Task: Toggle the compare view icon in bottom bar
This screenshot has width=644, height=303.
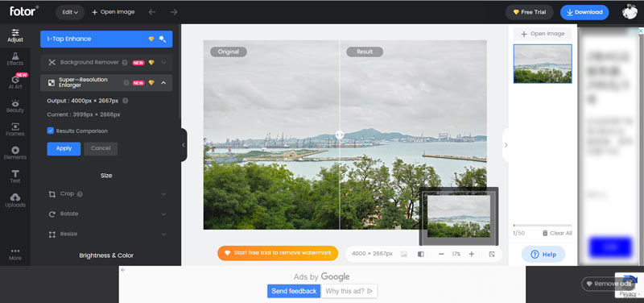Action: (x=420, y=254)
